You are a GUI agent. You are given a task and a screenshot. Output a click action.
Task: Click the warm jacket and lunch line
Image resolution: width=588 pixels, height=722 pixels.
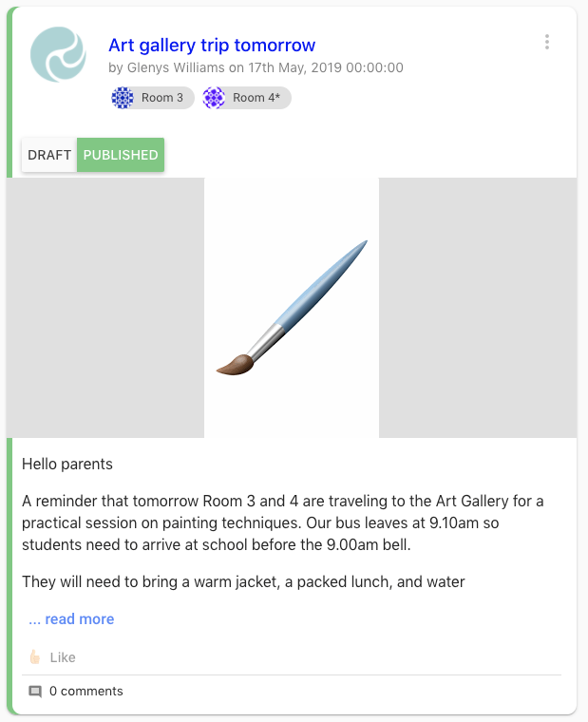pos(243,581)
